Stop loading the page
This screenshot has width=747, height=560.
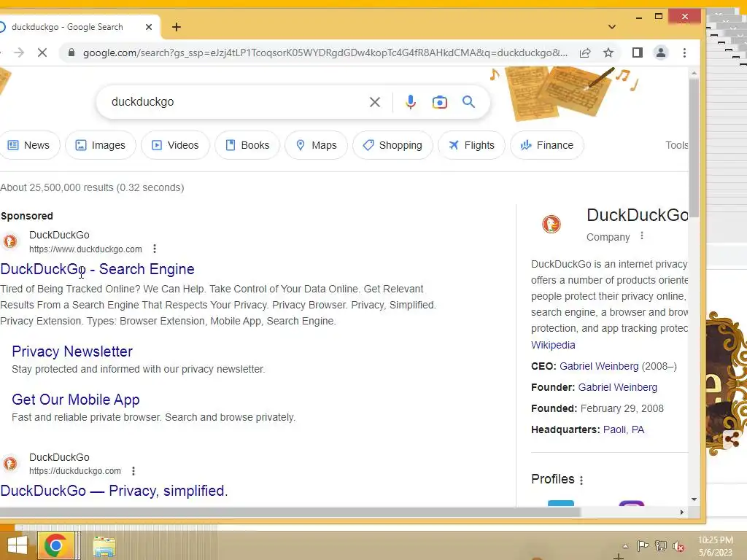[42, 52]
